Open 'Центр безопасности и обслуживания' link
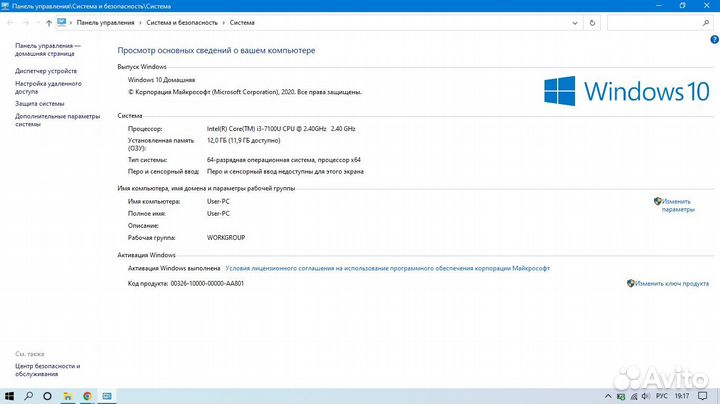 pos(48,370)
